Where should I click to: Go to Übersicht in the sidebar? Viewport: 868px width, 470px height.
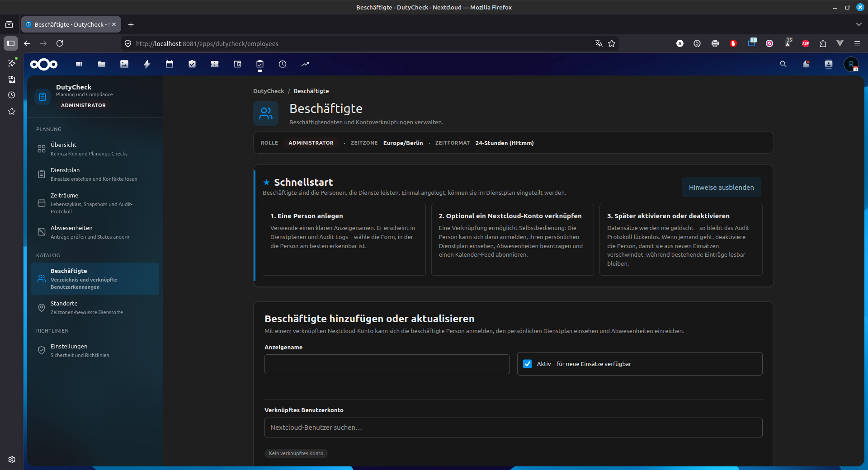(95, 149)
